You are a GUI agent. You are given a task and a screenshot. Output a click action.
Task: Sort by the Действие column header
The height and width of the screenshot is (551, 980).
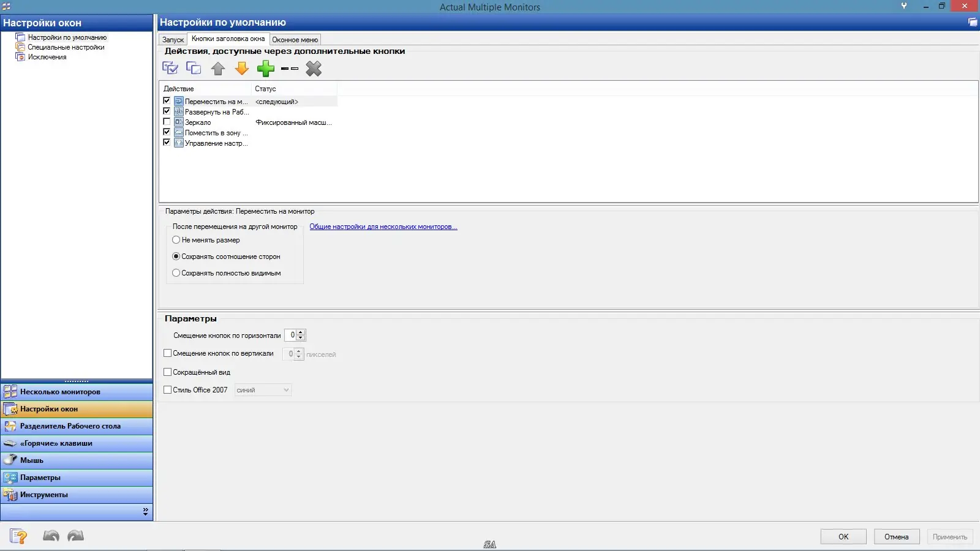tap(206, 89)
